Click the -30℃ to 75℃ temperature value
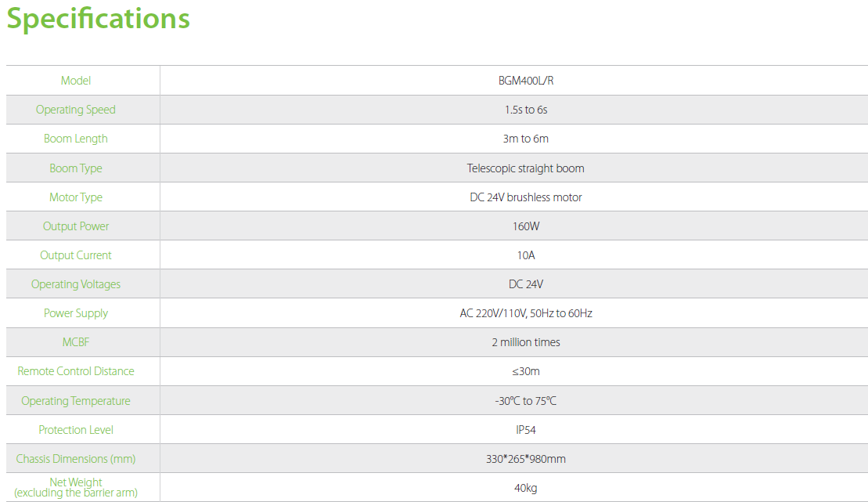The image size is (868, 502). [x=525, y=401]
